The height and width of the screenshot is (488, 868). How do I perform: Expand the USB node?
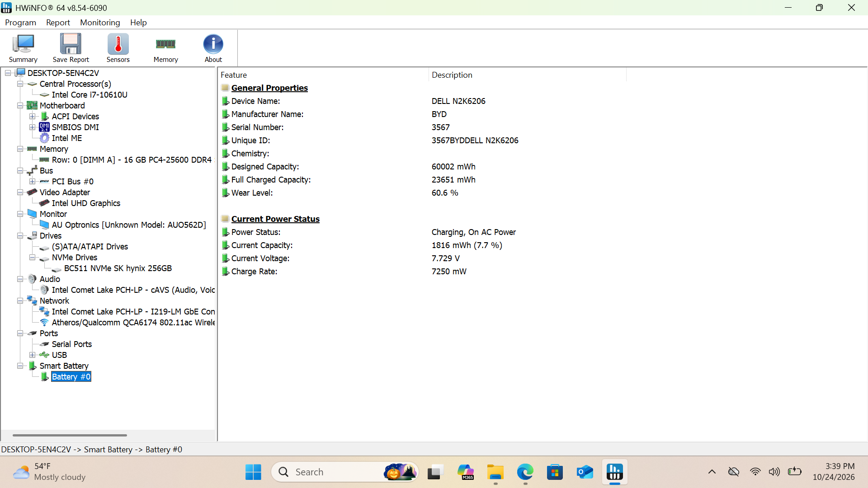pos(32,355)
